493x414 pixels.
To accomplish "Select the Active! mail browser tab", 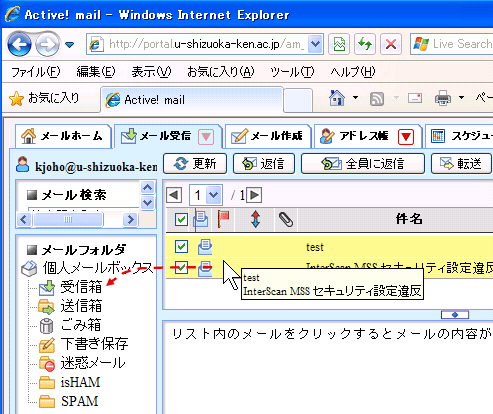I will tap(192, 100).
